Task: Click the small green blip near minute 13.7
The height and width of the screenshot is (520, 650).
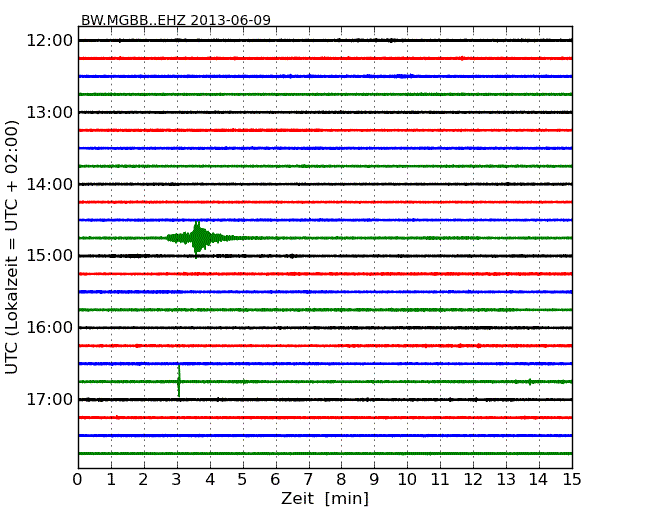Action: tap(530, 382)
